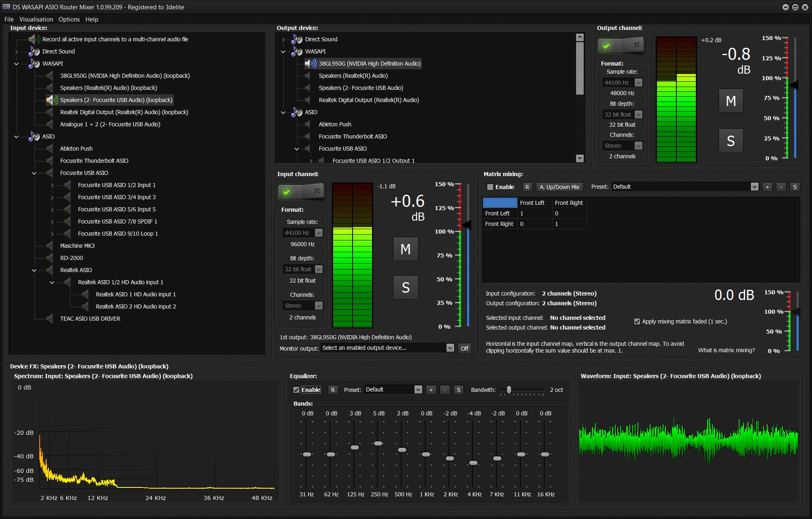Enable matrix mixing
The image size is (812, 519).
pos(490,187)
